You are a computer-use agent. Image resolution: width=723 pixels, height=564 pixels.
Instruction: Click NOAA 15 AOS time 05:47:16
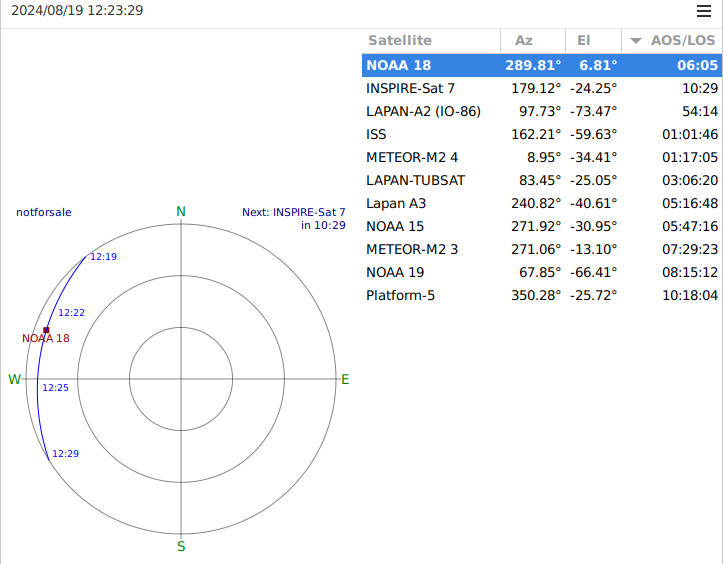[x=690, y=226]
